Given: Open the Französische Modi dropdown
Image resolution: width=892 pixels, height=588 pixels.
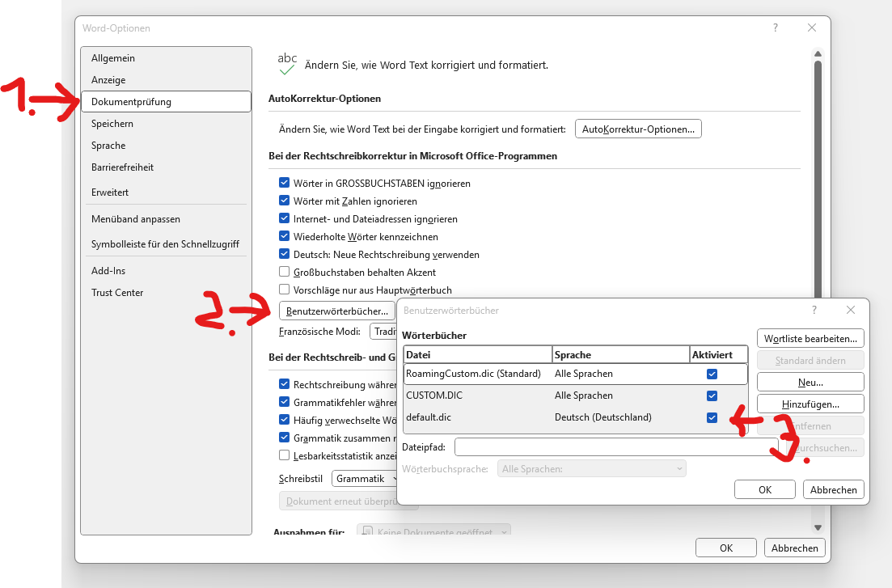Looking at the screenshot, I should point(383,332).
